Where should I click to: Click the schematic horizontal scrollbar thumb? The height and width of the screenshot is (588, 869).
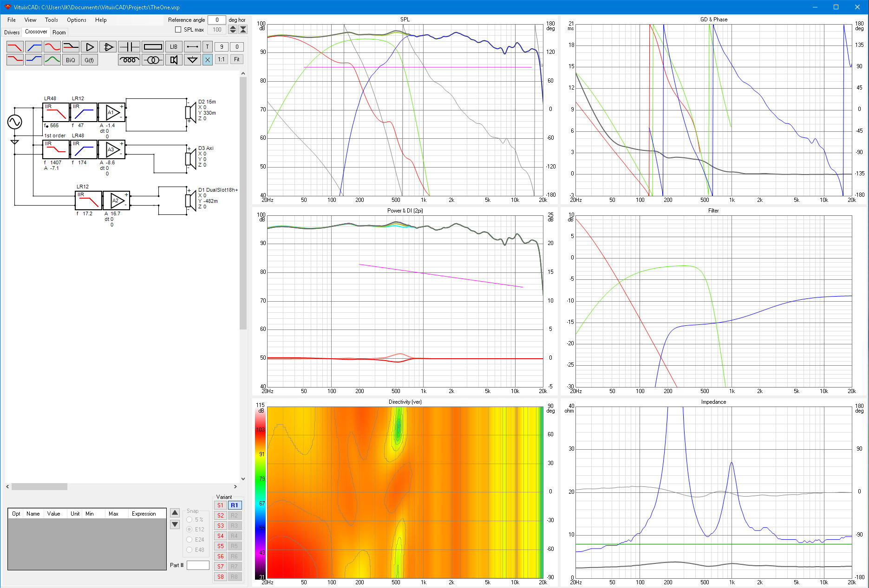tap(39, 487)
